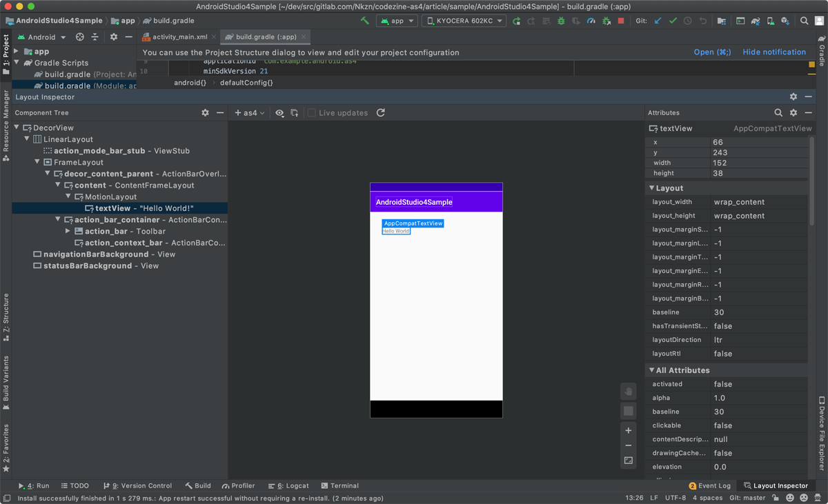Collapse the Gradle Scripts tree node

[17, 63]
